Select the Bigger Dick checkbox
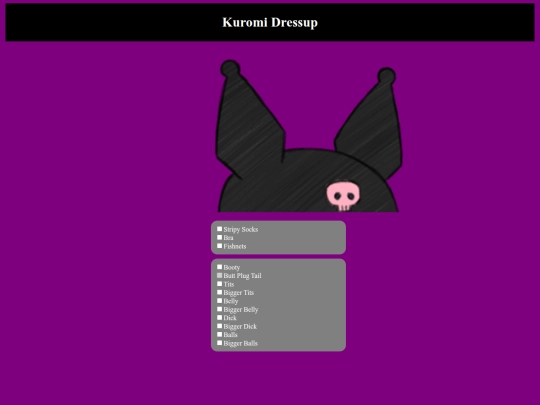 219,326
